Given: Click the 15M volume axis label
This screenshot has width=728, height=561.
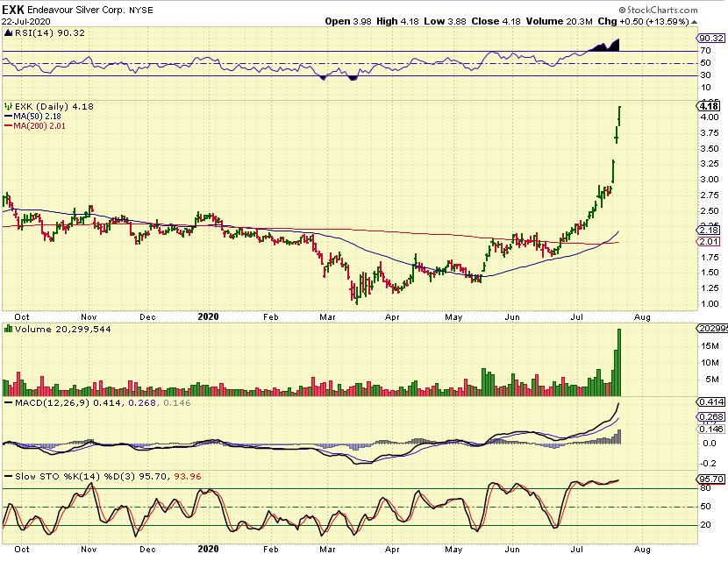Looking at the screenshot, I should click(710, 346).
